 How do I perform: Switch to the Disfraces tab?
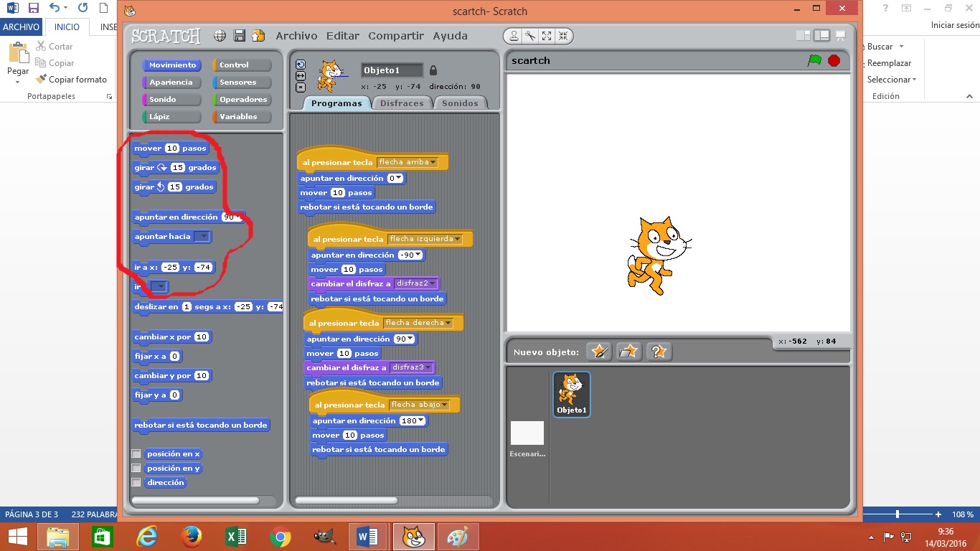tap(401, 103)
